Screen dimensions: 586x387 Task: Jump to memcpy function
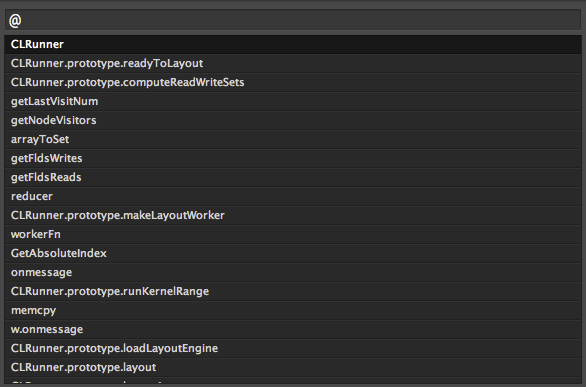point(293,311)
